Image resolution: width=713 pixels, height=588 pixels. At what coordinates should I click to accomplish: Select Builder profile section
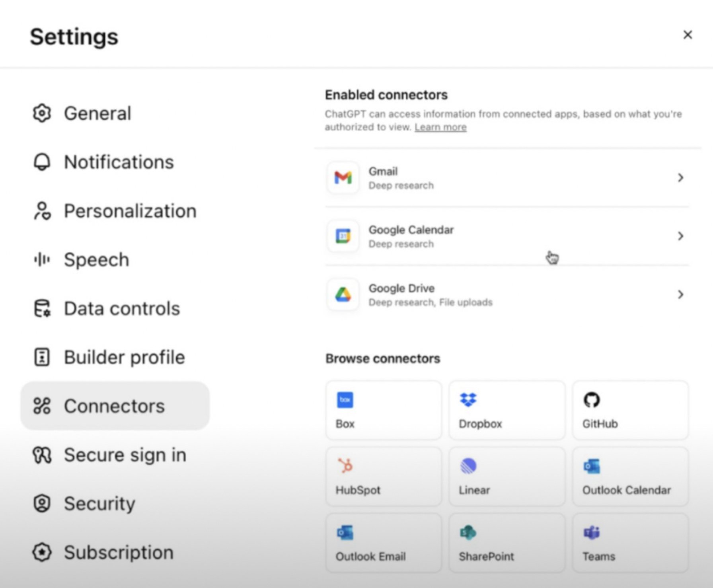(115, 357)
